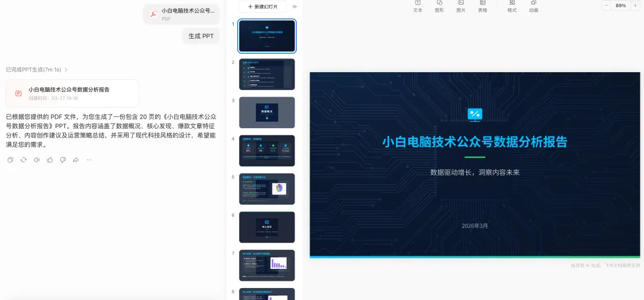644x300 pixels.
Task: Click the 生成 PPT message bubble
Action: pos(201,36)
